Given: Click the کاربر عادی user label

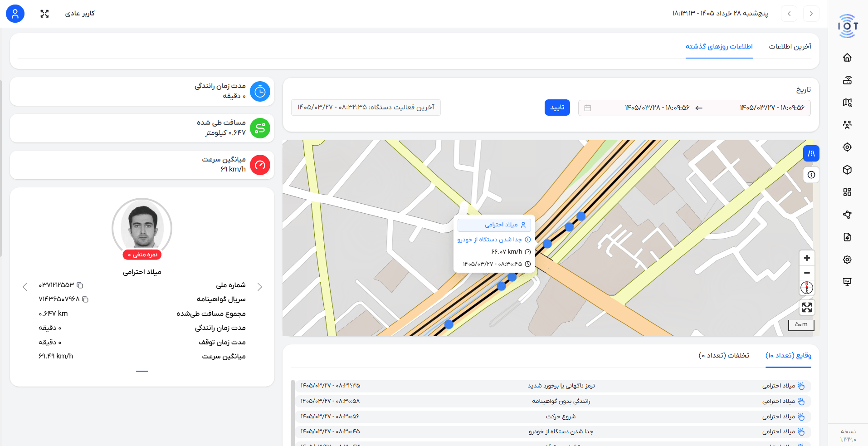Looking at the screenshot, I should point(80,14).
